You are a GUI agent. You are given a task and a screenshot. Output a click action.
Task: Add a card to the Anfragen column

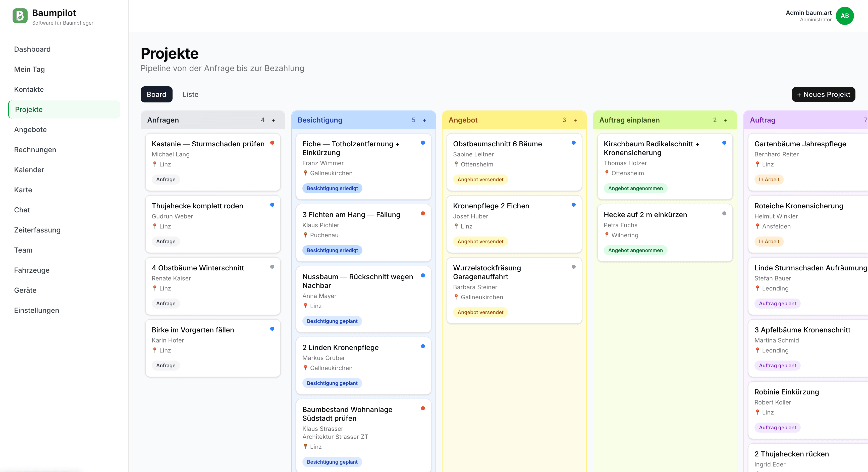click(274, 120)
